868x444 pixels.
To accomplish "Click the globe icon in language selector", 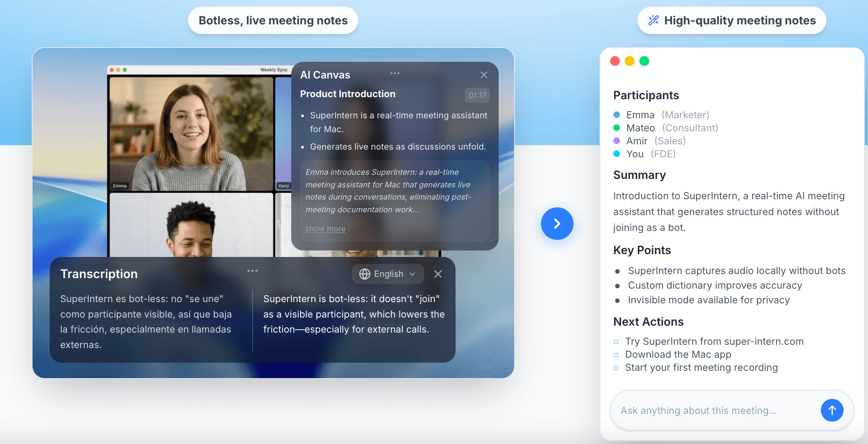I will (364, 274).
